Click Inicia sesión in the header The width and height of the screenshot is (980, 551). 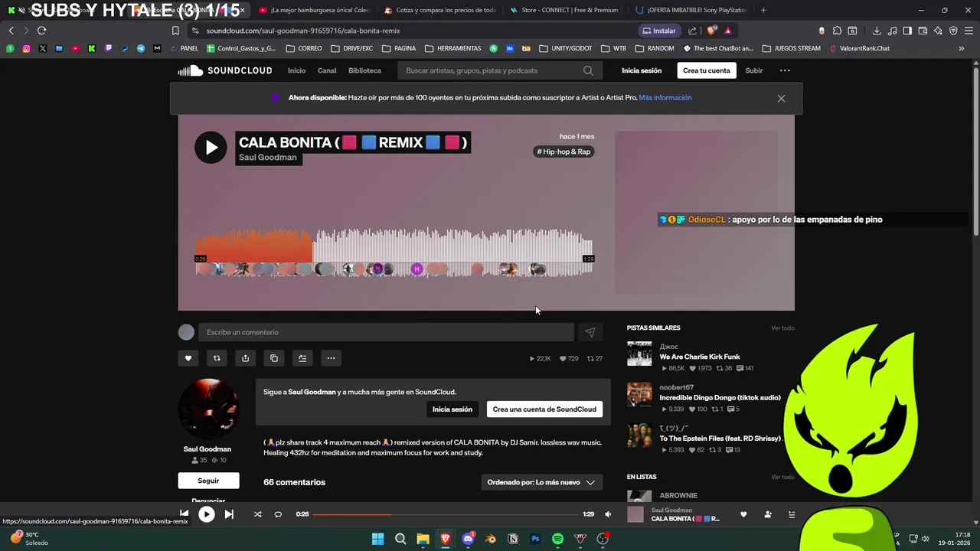642,70
